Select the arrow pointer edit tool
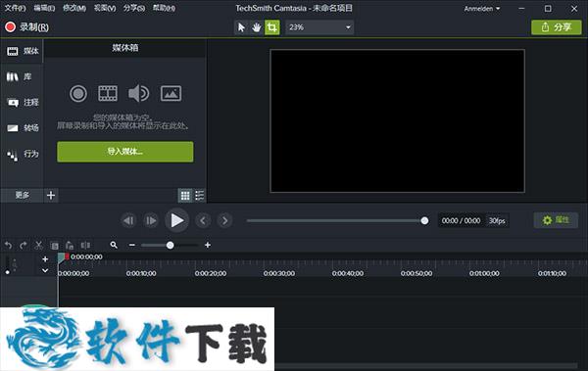This screenshot has width=588, height=371. [x=241, y=27]
